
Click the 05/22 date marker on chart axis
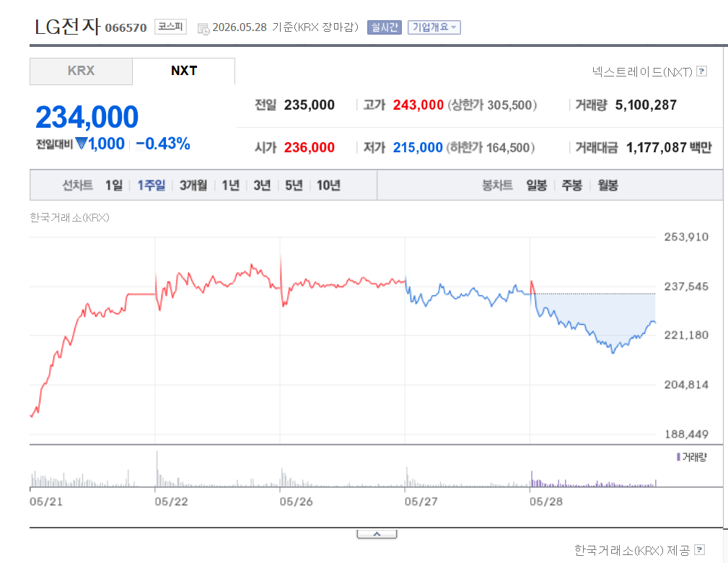pyautogui.click(x=171, y=502)
